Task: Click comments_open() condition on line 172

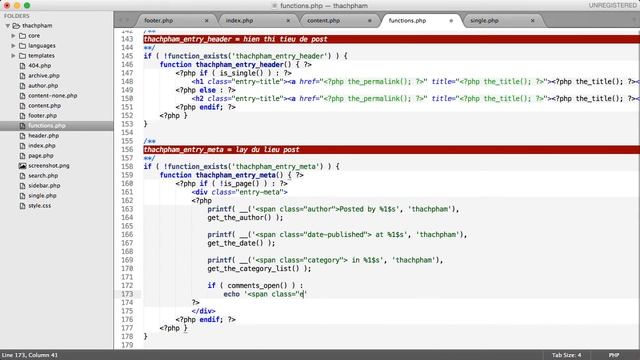Action: pos(257,286)
